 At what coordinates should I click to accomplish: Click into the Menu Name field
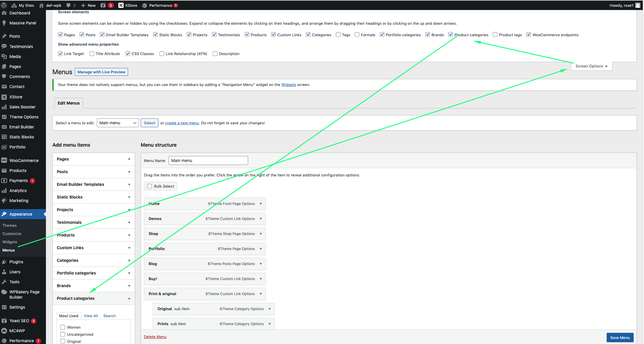click(208, 161)
